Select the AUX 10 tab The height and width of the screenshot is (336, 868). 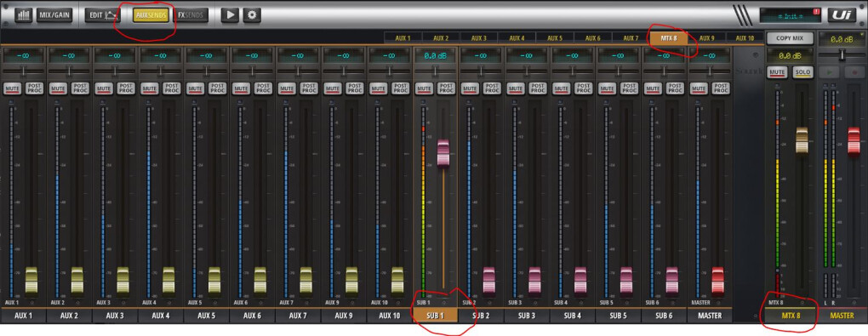[x=745, y=38]
